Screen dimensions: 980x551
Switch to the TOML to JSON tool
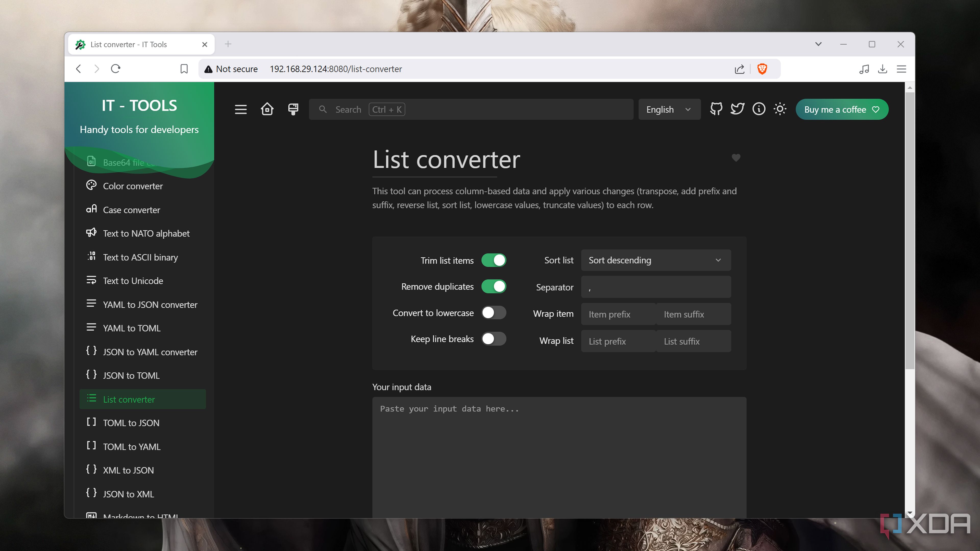click(x=131, y=422)
